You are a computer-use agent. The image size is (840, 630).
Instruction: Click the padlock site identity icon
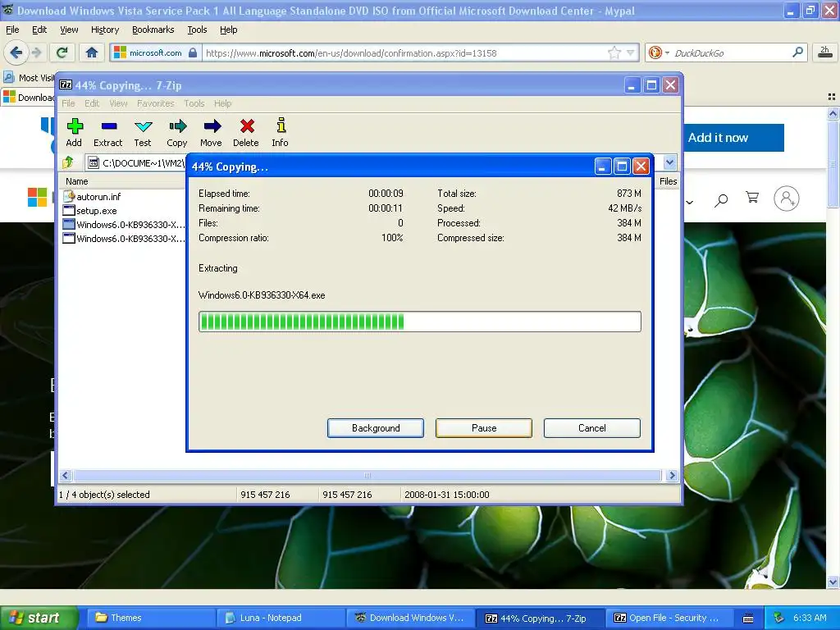pyautogui.click(x=193, y=52)
